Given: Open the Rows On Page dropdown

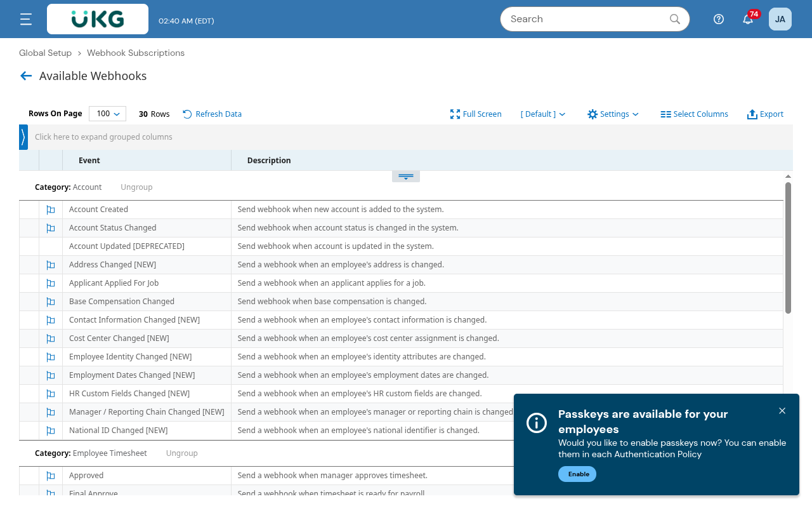Looking at the screenshot, I should pos(107,114).
